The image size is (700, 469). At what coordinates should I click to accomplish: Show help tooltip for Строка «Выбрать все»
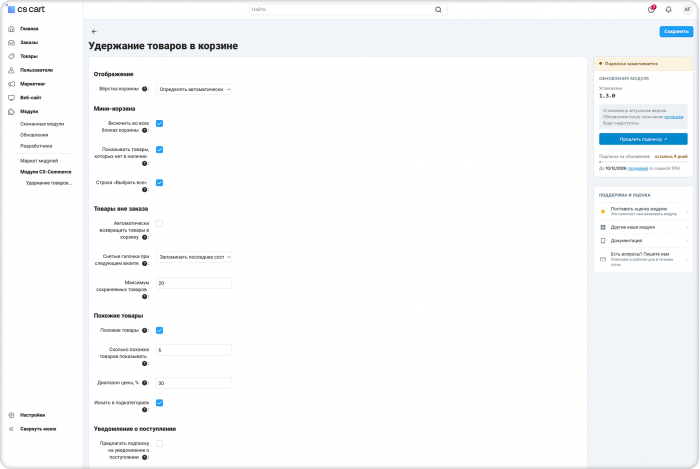[145, 190]
